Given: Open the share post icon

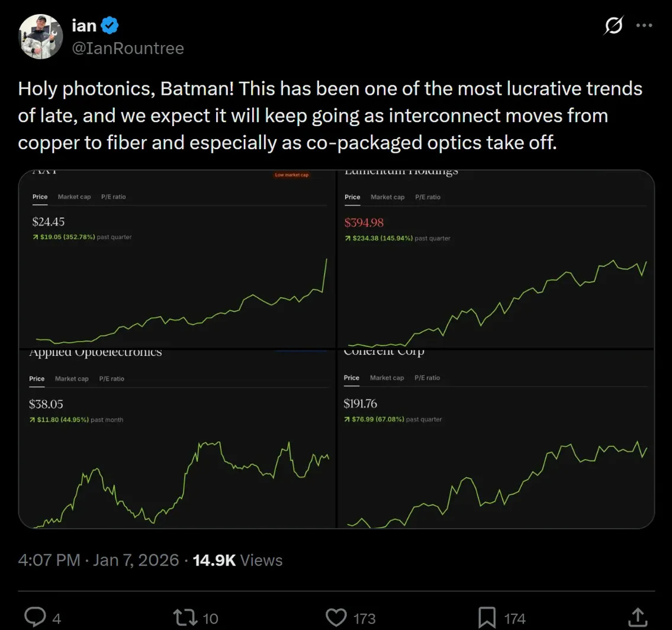Looking at the screenshot, I should click(x=638, y=616).
